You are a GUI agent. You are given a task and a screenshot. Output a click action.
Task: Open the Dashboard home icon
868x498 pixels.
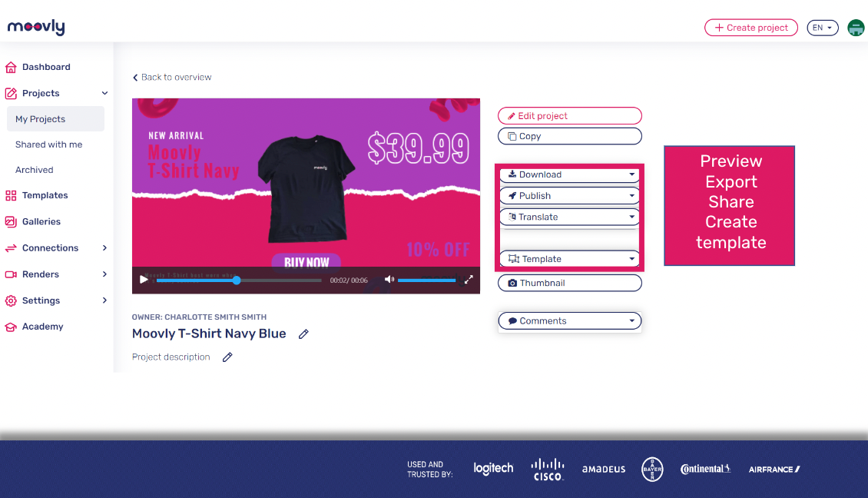11,67
